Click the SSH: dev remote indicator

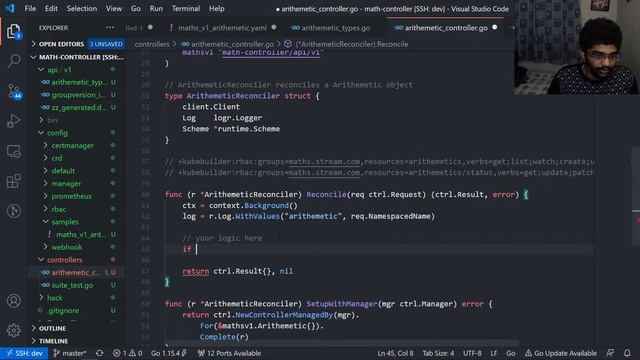pyautogui.click(x=24, y=353)
